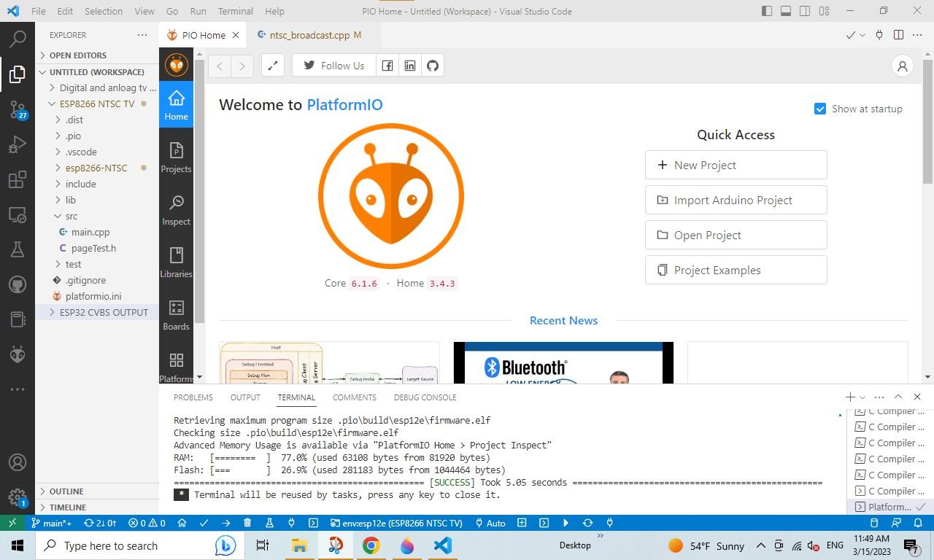Open the Platforms section in PIO sidebar

[176, 366]
